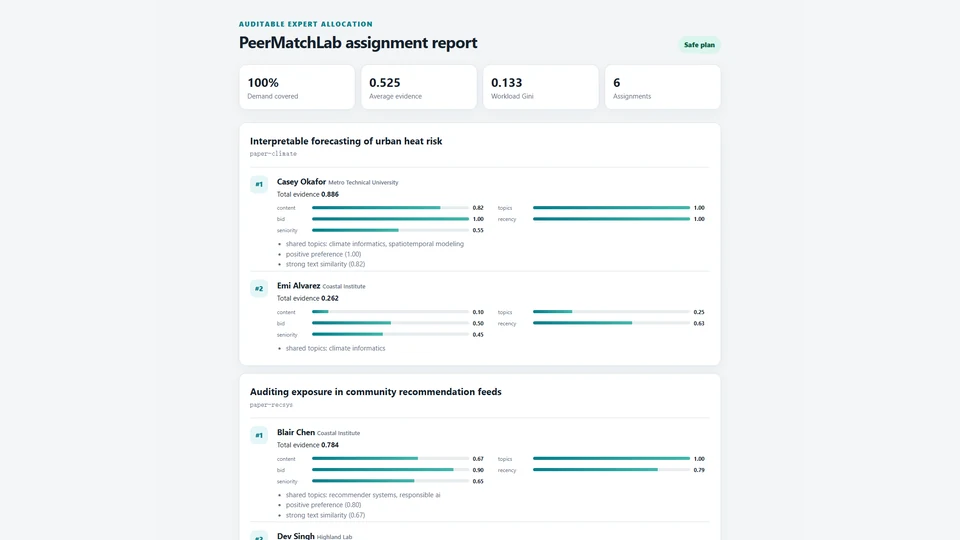Click the shared topics: climate informatics bullet under Emi Alvarez

point(336,348)
